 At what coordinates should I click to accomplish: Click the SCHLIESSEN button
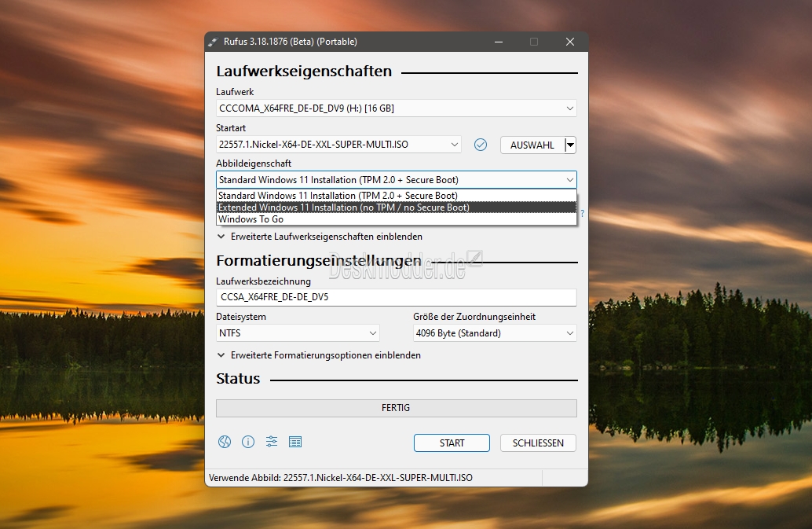pos(538,443)
